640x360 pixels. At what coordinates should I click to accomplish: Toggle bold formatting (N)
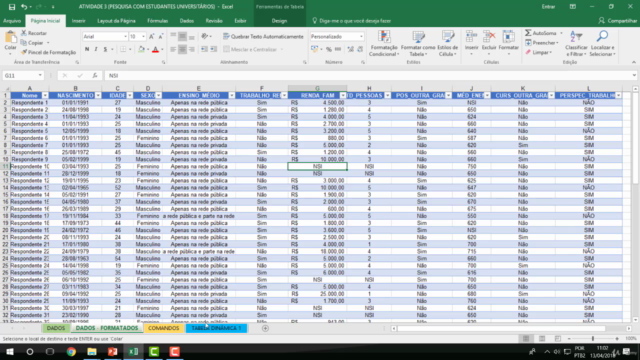coord(87,49)
